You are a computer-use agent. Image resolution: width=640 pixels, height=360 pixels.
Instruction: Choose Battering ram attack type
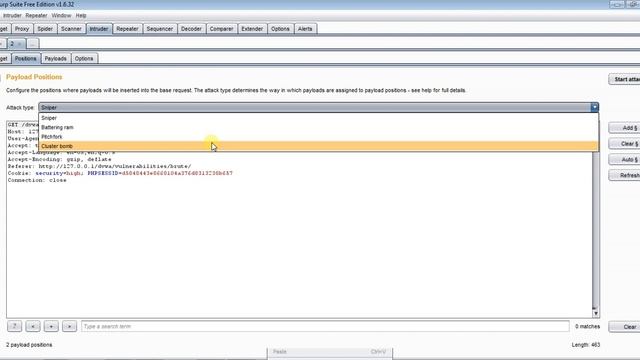[318, 127]
